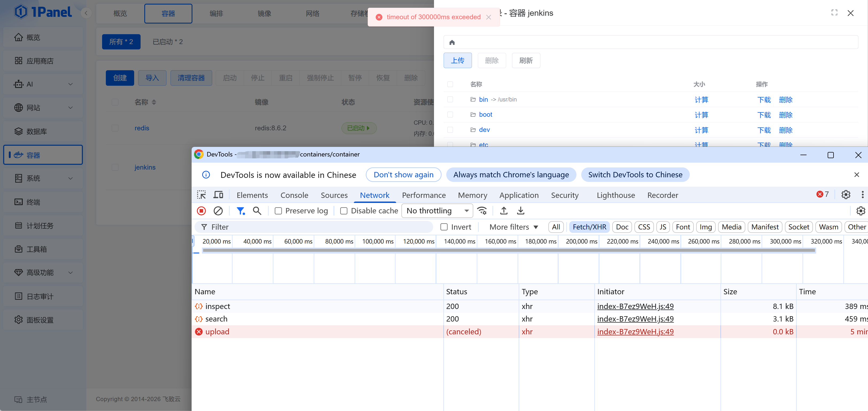
Task: Expand the More filters dropdown
Action: (514, 227)
